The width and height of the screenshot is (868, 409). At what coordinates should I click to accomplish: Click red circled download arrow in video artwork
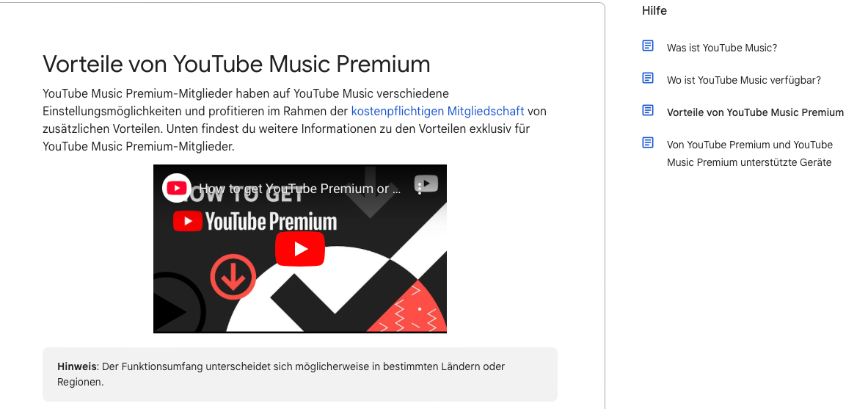233,277
